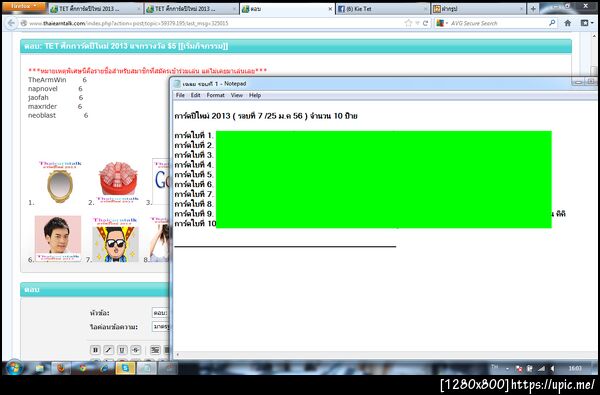Close the active reply tab
600x395 pixels.
click(330, 8)
